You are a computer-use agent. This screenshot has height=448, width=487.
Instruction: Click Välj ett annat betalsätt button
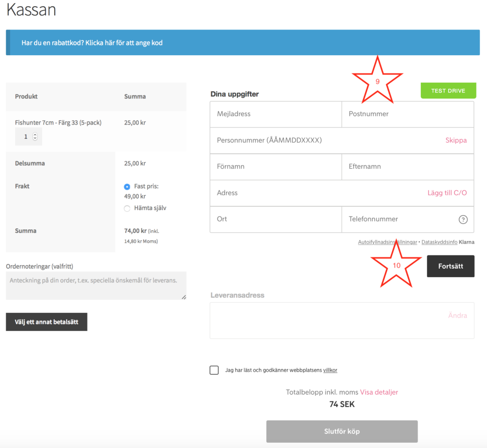tap(47, 322)
